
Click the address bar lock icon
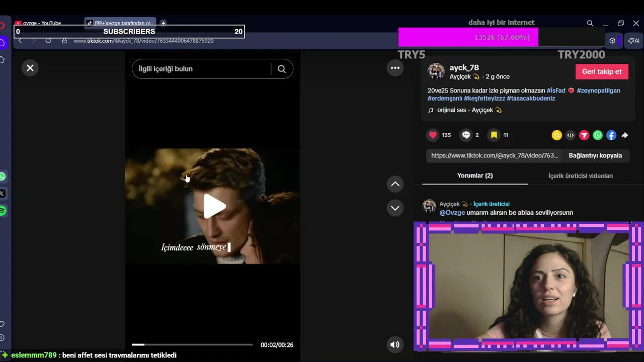[64, 41]
